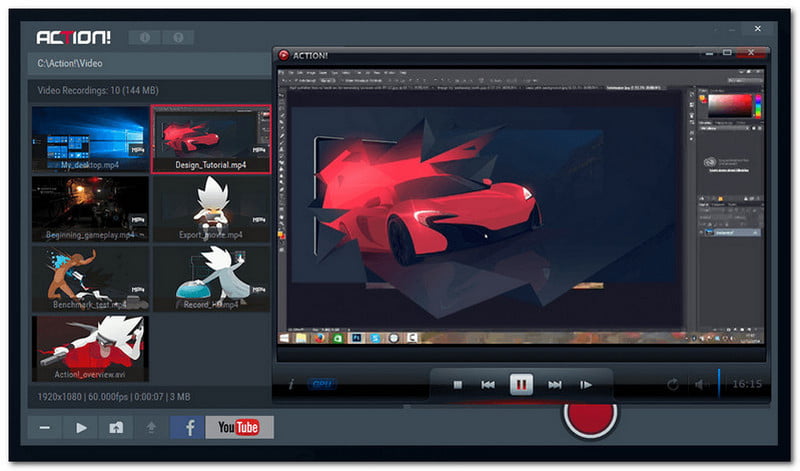Select the Action!_overview.avi thumbnail
The width and height of the screenshot is (800, 471).
tap(90, 349)
